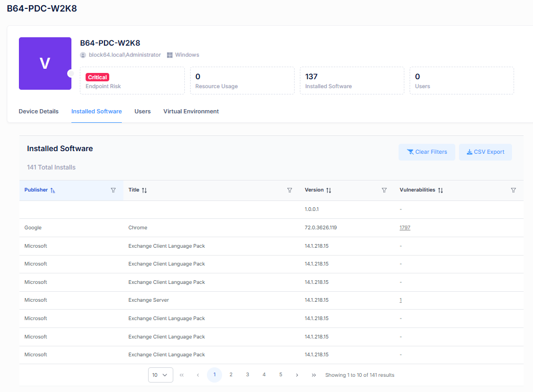Click the Clear Filters button
This screenshot has width=533, height=392.
pos(426,152)
